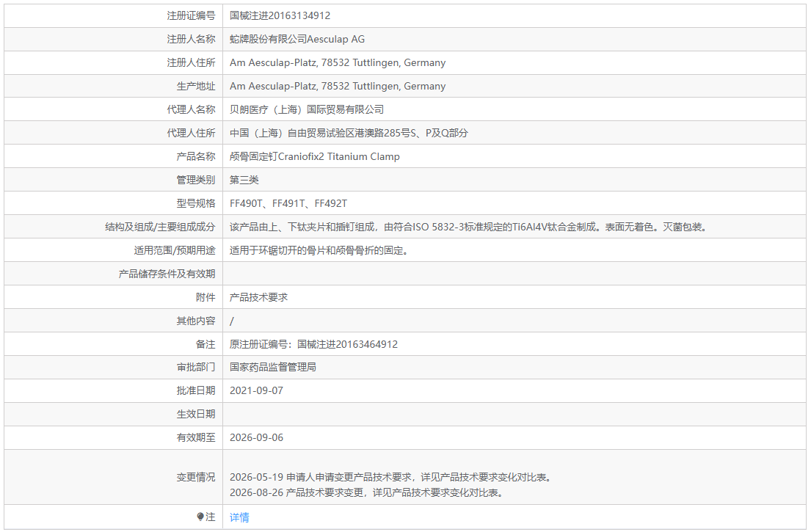Click the composition text mentioning Ti6Al4V钛合金

coord(468,227)
